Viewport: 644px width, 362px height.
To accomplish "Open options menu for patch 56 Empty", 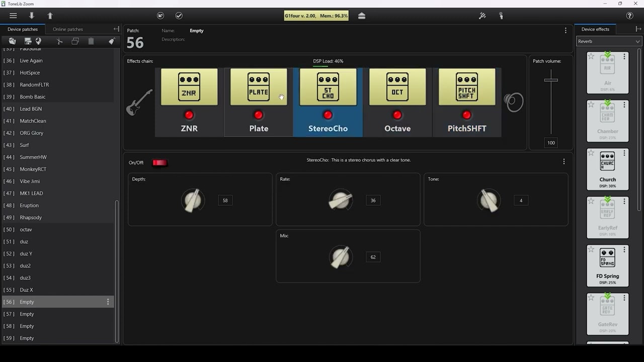I will point(108,302).
